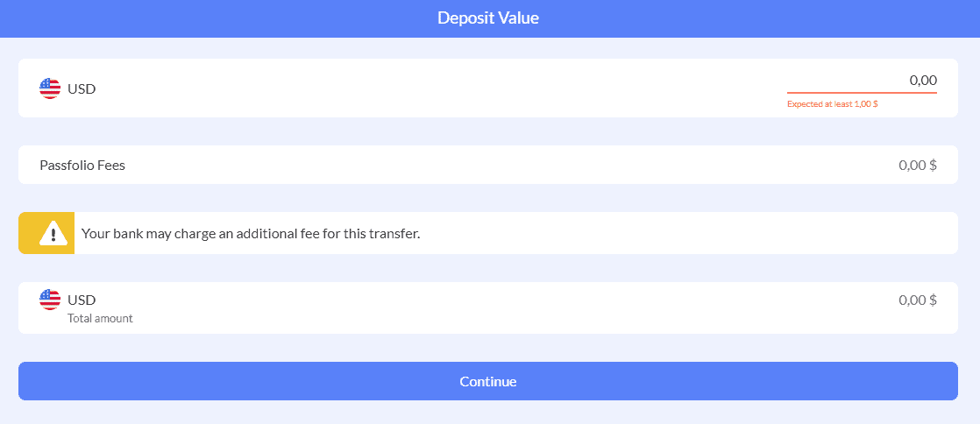Click the Passfolio Fees row card
This screenshot has height=424, width=980.
point(488,165)
